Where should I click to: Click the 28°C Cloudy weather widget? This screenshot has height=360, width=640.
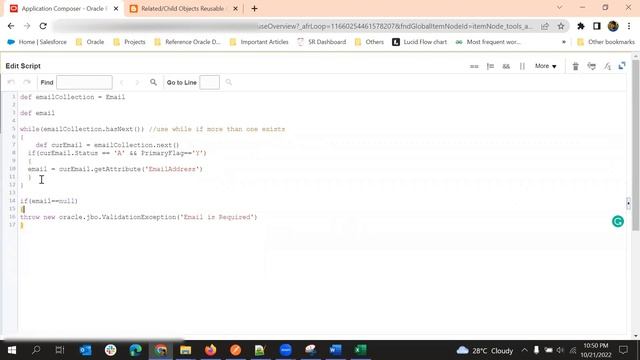tap(484, 351)
